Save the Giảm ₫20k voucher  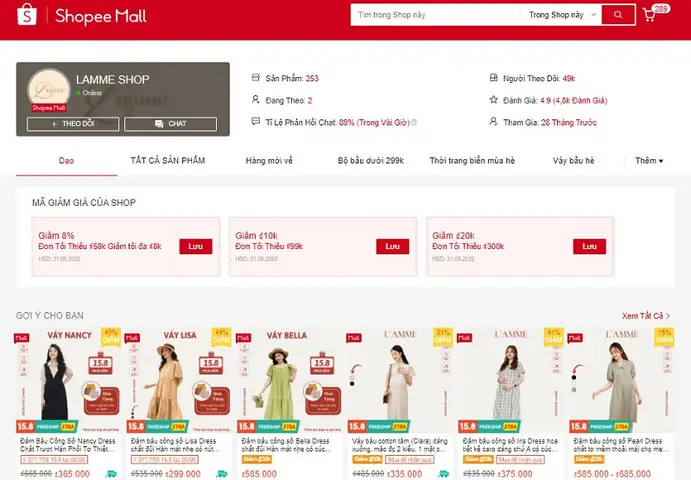pyautogui.click(x=589, y=246)
